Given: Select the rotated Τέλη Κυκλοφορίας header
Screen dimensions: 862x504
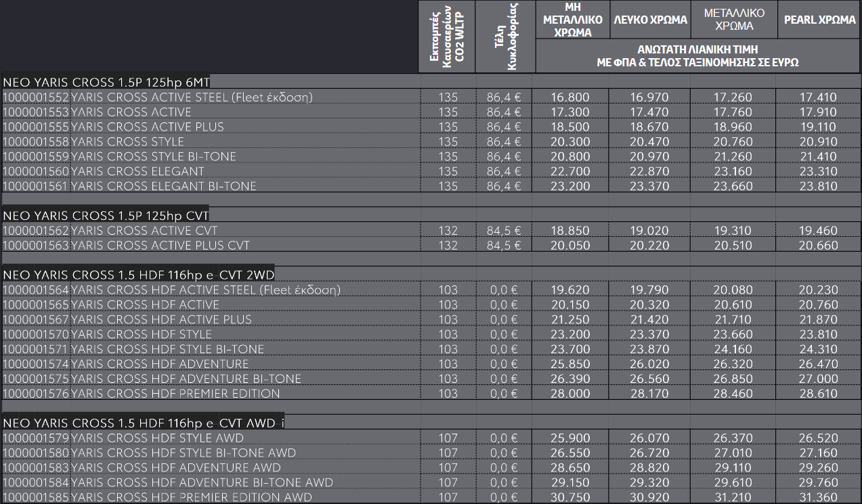Looking at the screenshot, I should click(x=504, y=36).
